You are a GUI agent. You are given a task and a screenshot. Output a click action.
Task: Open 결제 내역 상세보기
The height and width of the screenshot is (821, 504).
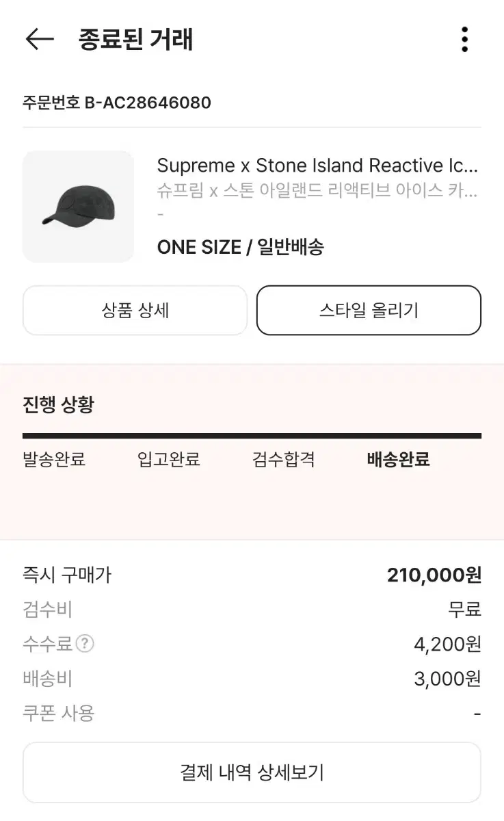(x=252, y=772)
